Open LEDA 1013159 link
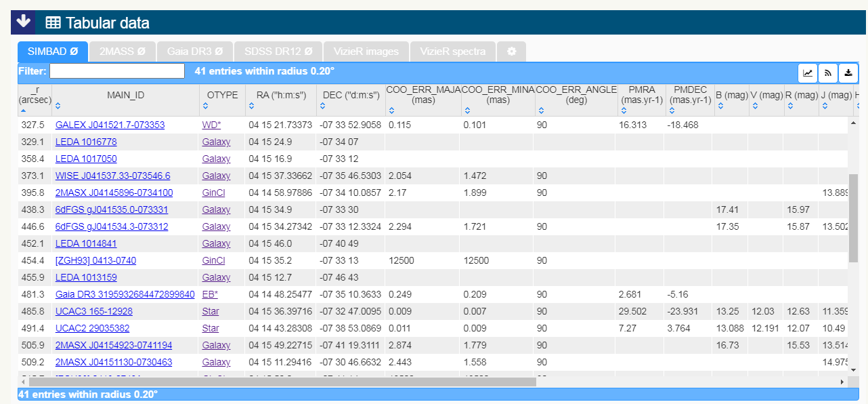This screenshot has width=868, height=404. click(x=86, y=277)
